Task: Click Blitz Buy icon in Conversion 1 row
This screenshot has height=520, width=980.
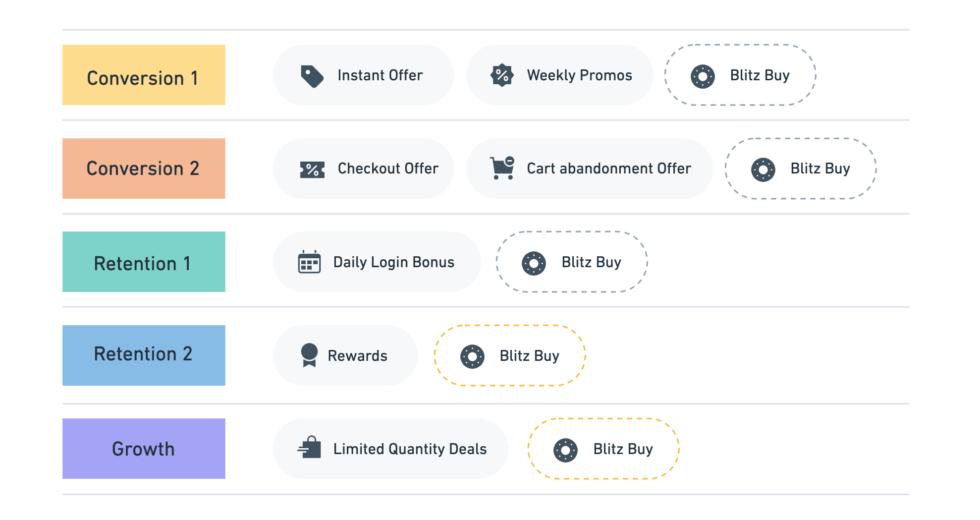Action: pos(703,76)
